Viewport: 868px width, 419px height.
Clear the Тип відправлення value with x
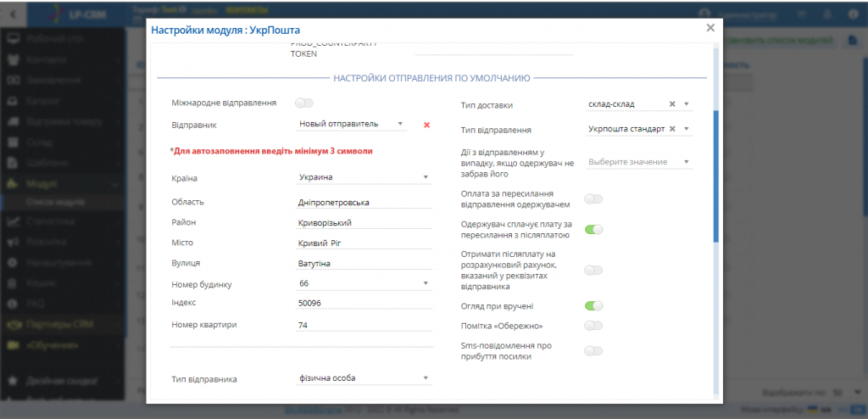[x=672, y=129]
